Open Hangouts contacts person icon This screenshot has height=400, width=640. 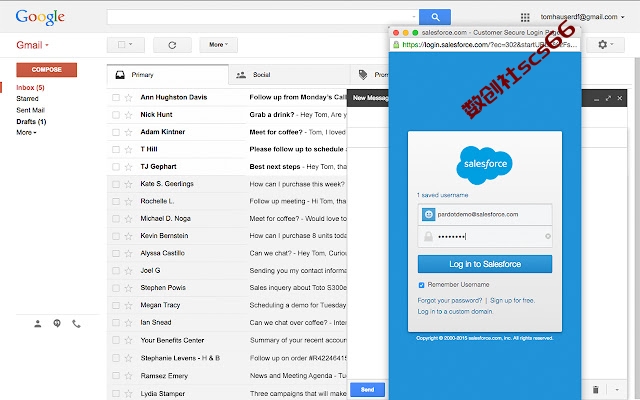tap(38, 324)
